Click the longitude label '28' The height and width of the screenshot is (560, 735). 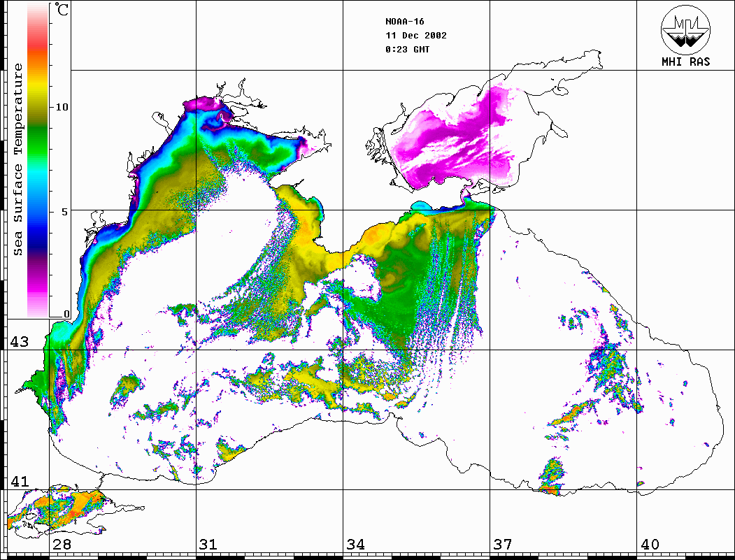pyautogui.click(x=62, y=545)
